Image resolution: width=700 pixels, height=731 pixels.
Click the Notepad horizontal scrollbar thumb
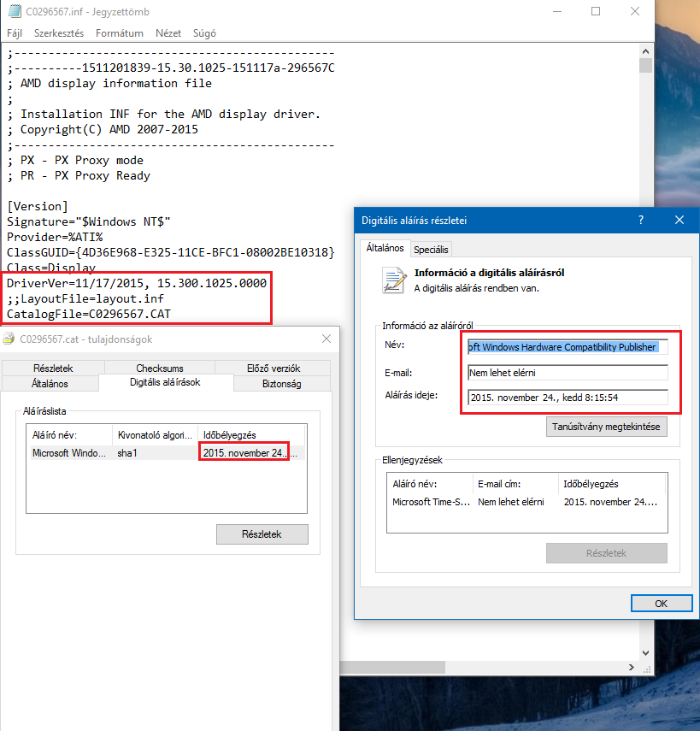[392, 667]
